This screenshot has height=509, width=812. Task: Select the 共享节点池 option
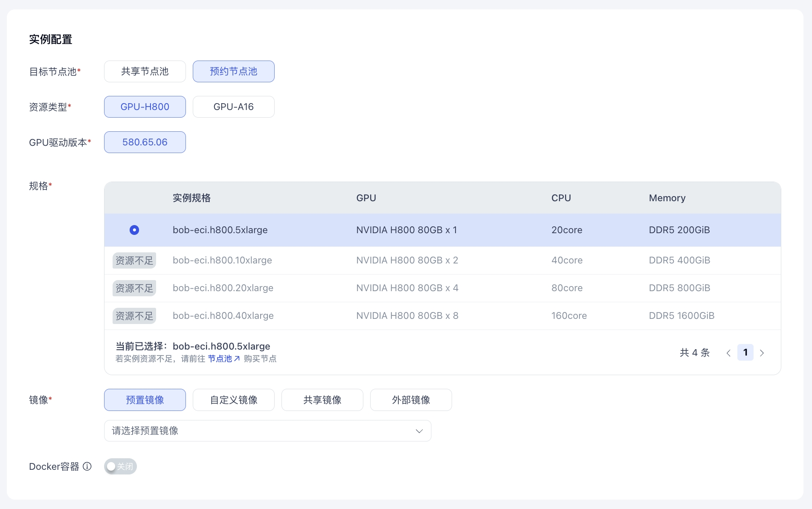point(145,72)
